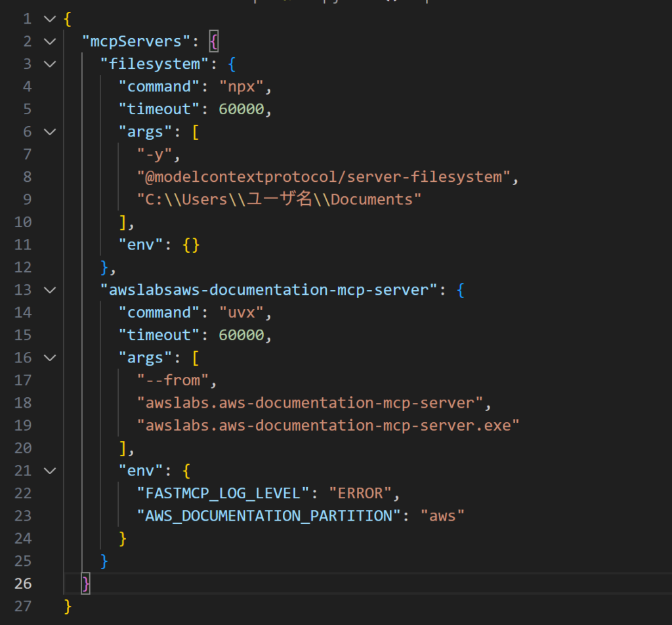Screen dimensions: 672x625
Task: Click the "-y" argument string
Action: point(154,155)
